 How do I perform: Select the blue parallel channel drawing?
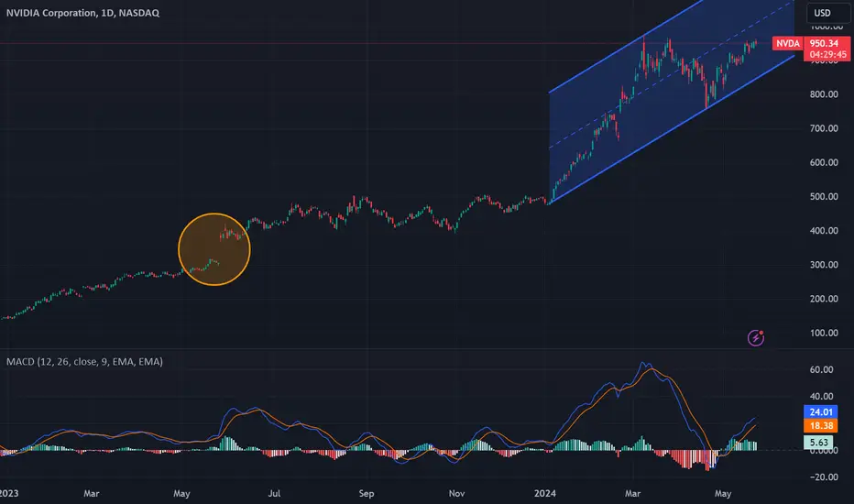tap(671, 101)
